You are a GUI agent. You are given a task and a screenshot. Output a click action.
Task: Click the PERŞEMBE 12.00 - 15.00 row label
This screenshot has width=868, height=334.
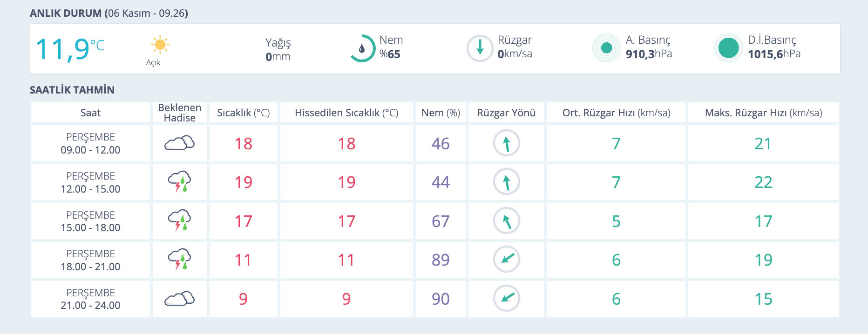91,182
